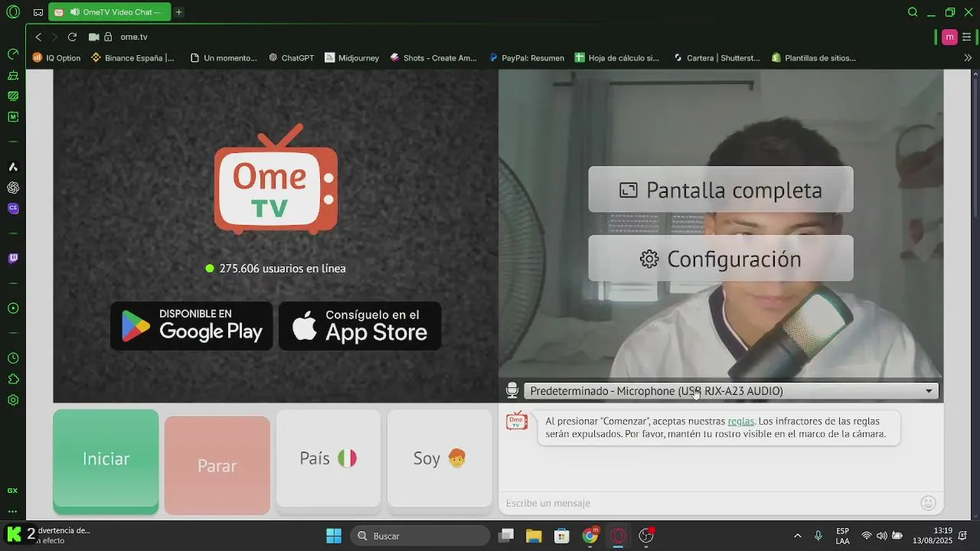The height and width of the screenshot is (551, 980).
Task: Click the site security lock icon
Action: (108, 37)
